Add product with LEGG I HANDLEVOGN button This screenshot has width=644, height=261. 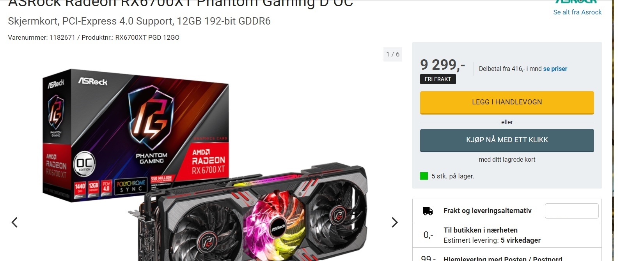coord(507,102)
